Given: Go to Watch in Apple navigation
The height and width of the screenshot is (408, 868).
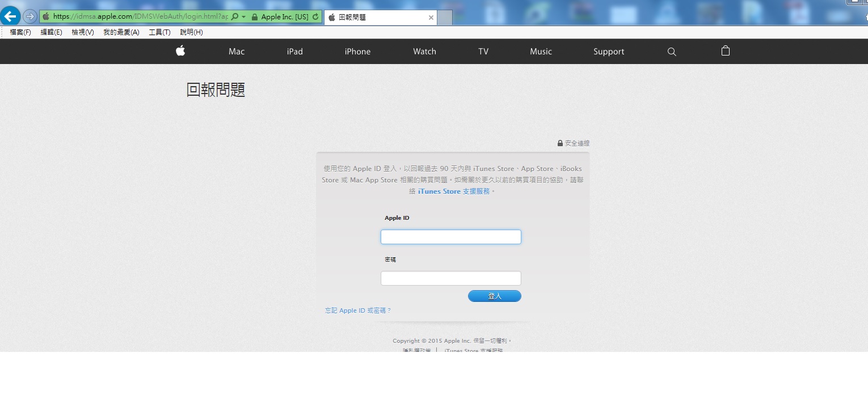Looking at the screenshot, I should click(x=424, y=52).
